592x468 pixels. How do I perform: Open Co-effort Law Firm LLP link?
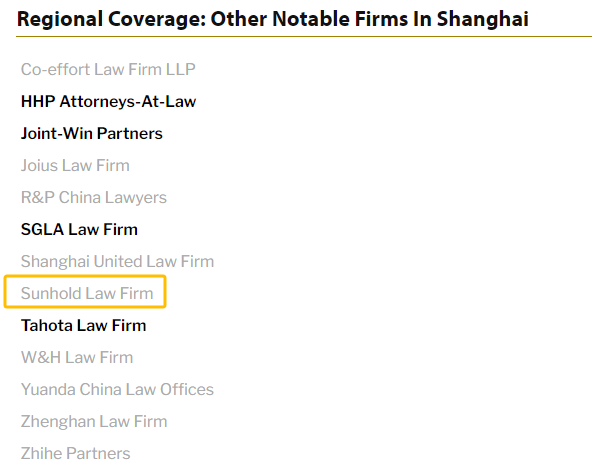click(x=108, y=69)
